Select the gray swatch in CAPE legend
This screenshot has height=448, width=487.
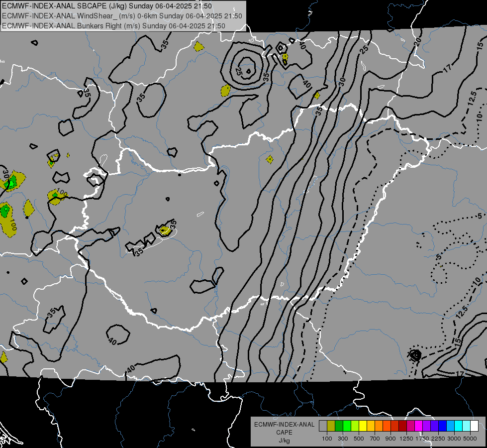click(323, 426)
